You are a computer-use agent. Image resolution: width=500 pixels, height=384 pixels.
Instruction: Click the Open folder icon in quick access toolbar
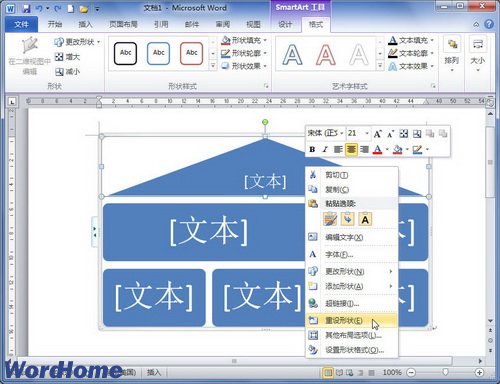coord(84,9)
